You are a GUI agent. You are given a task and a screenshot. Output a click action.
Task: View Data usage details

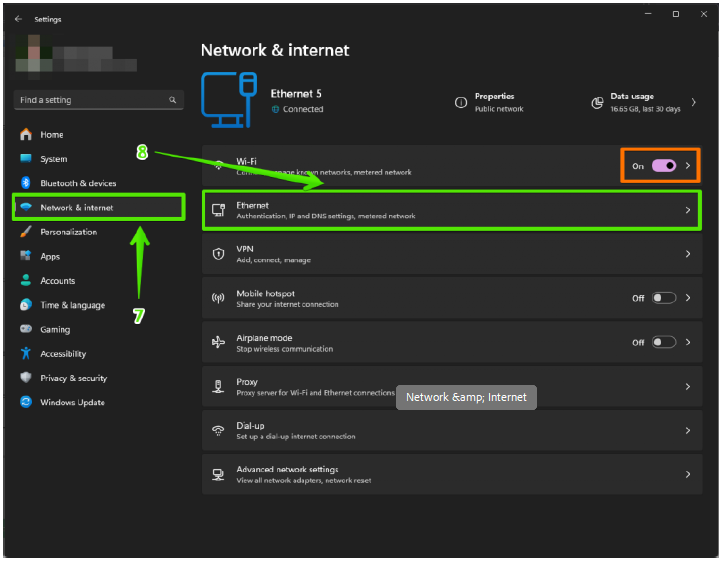(644, 102)
